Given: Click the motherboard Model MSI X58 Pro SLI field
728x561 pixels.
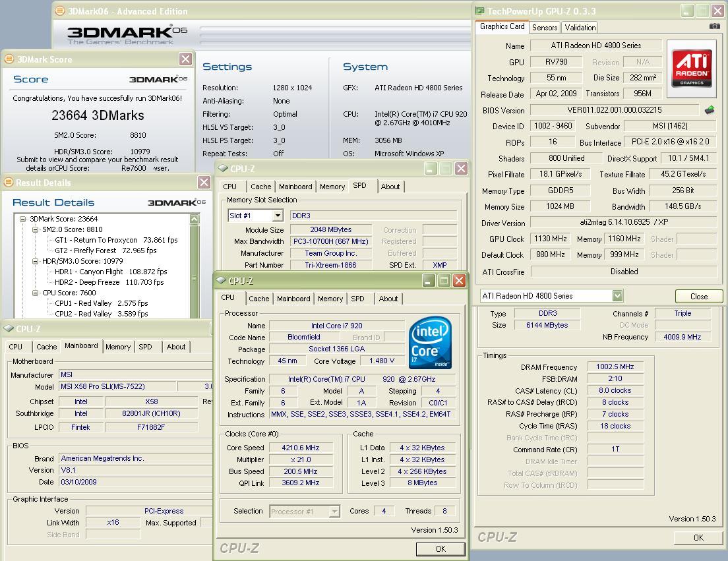Looking at the screenshot, I should pyautogui.click(x=118, y=386).
